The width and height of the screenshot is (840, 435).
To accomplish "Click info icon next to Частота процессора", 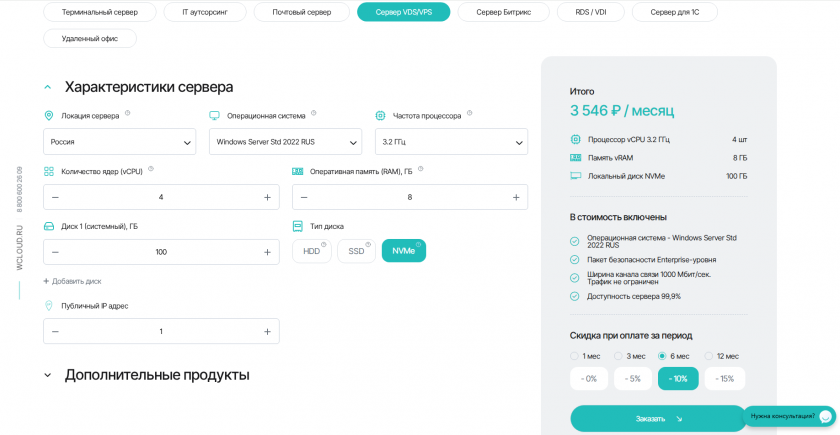I will click(470, 114).
